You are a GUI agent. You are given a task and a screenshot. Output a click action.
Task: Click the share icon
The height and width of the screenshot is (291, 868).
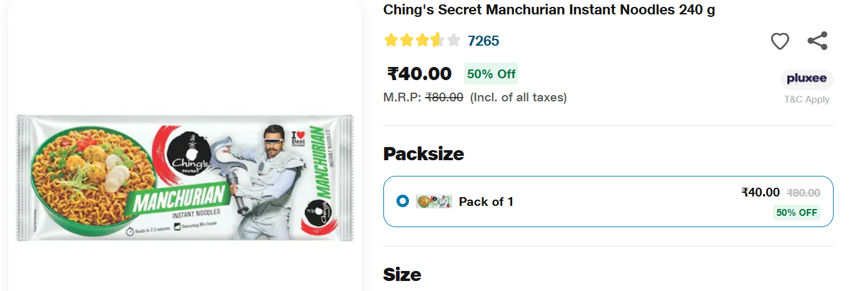click(817, 41)
